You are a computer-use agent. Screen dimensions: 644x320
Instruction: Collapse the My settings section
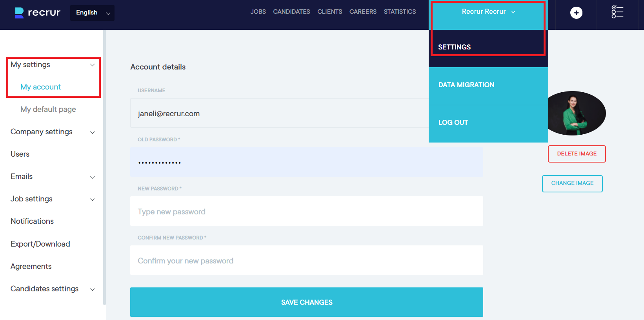pos(93,65)
